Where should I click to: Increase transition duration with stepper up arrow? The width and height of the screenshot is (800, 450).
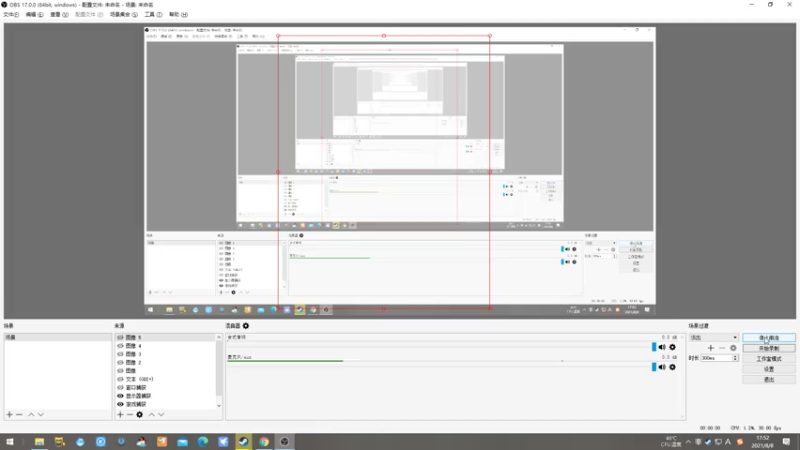tap(735, 356)
